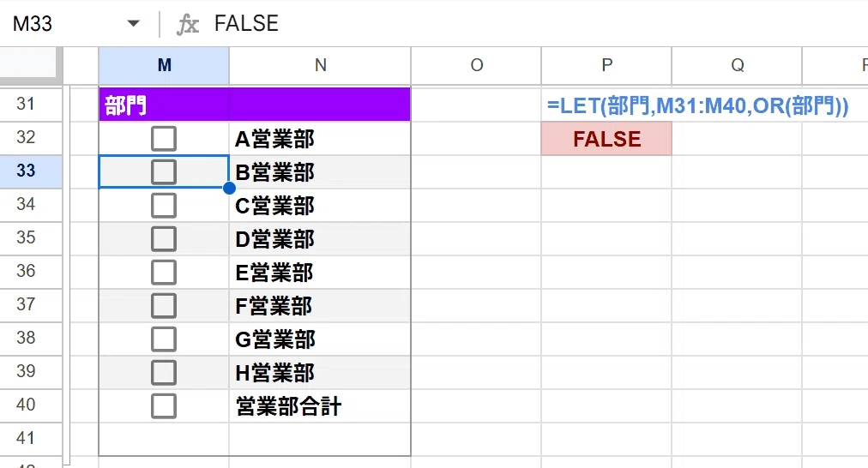Tick the H営業部 checkbox
Image resolution: width=868 pixels, height=468 pixels.
[164, 373]
